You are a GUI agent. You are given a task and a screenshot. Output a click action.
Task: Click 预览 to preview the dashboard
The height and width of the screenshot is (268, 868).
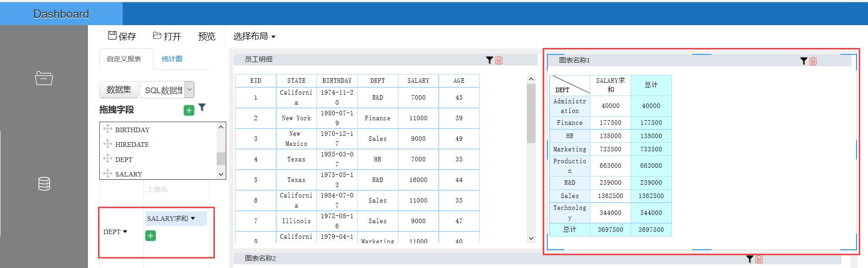(207, 36)
